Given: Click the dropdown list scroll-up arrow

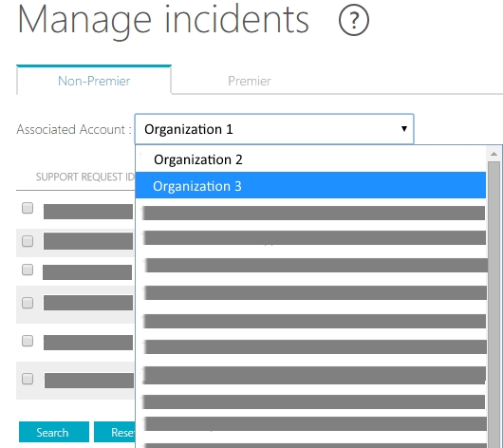Looking at the screenshot, I should [494, 154].
